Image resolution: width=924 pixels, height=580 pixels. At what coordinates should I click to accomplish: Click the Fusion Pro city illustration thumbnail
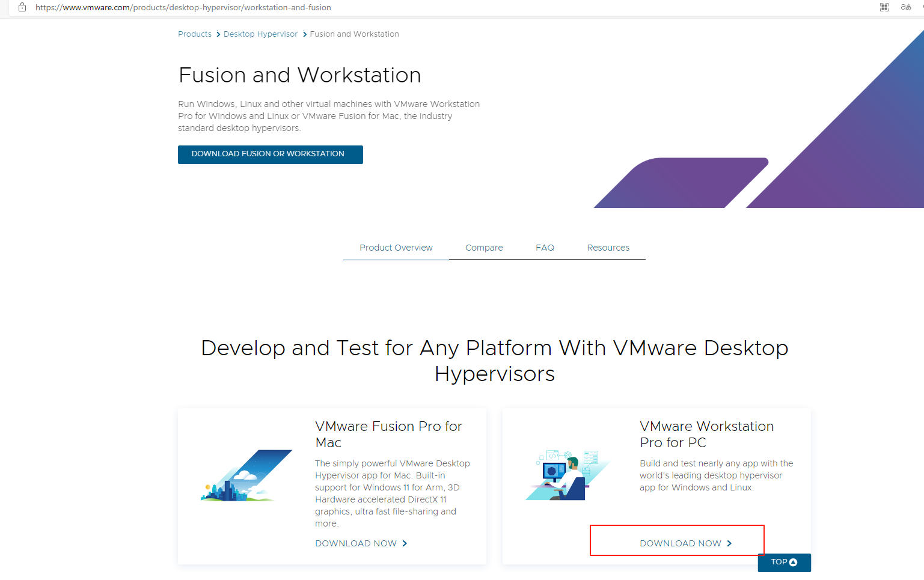(246, 475)
